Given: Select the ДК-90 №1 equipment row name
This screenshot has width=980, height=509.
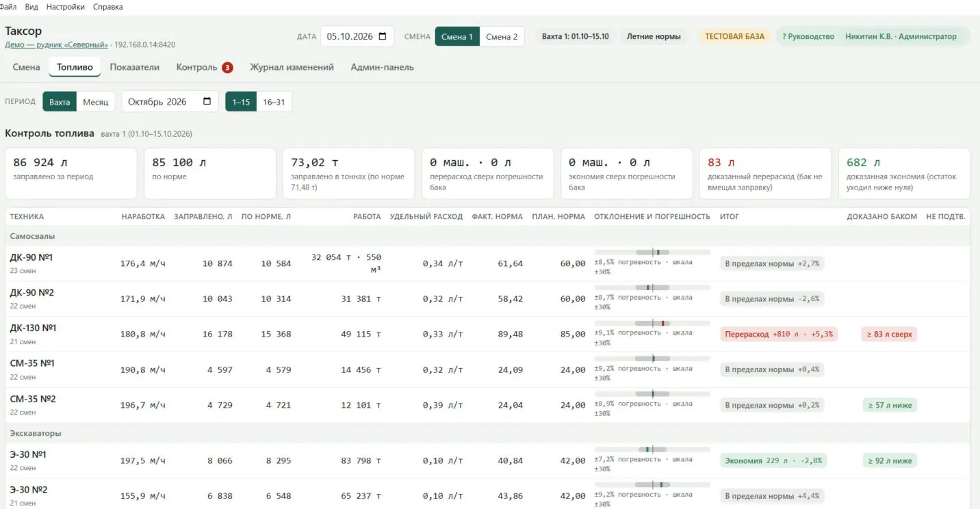Looking at the screenshot, I should (x=31, y=257).
